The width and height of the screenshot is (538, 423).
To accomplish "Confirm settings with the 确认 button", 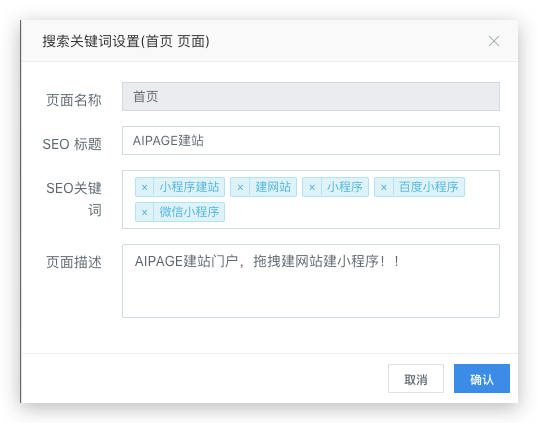I will 482,379.
